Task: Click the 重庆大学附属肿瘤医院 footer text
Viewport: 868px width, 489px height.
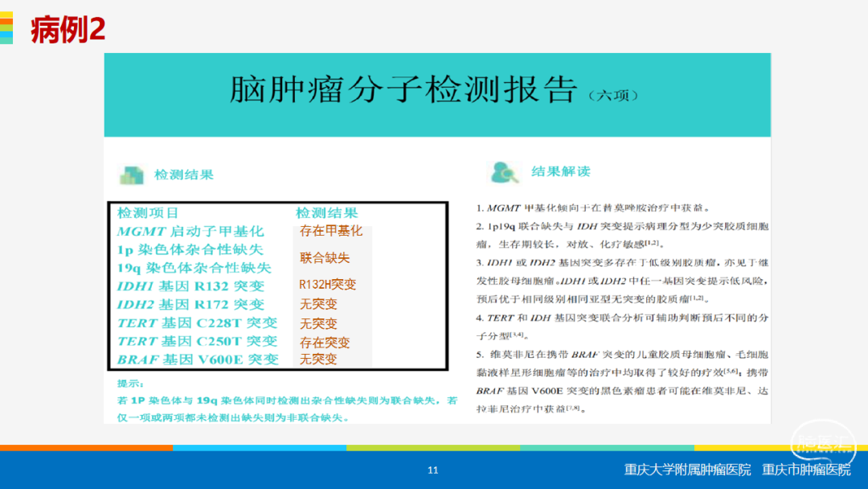Action: click(687, 470)
